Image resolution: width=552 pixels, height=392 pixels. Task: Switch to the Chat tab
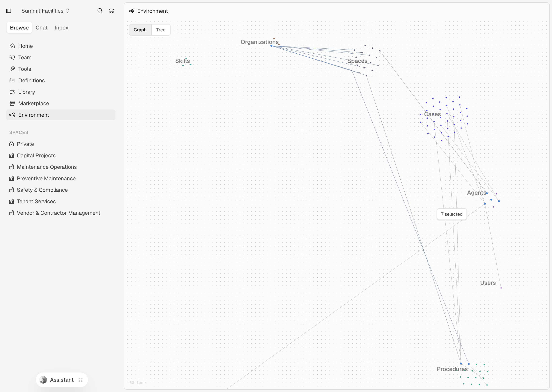coord(41,28)
